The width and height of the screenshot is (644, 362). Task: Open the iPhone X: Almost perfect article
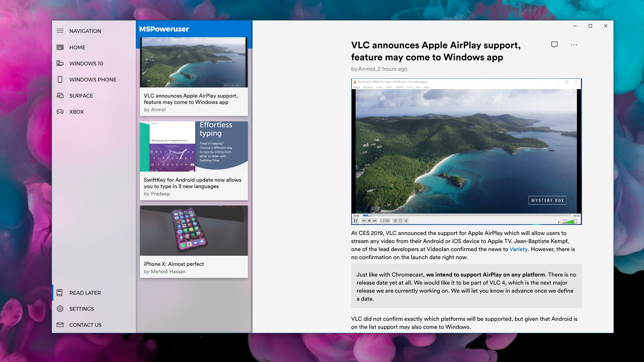click(174, 264)
